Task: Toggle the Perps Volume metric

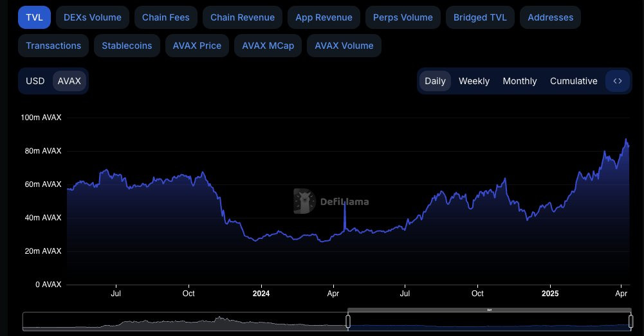Action: pos(403,17)
